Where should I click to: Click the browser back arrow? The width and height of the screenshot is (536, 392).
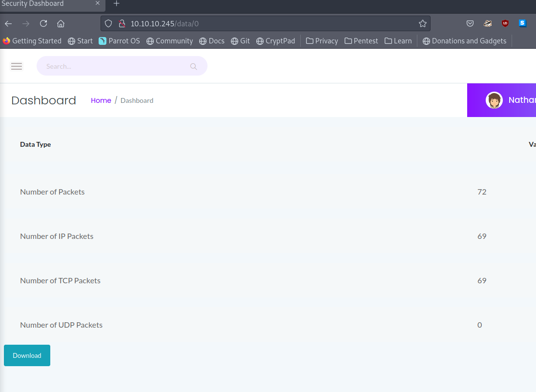8,23
